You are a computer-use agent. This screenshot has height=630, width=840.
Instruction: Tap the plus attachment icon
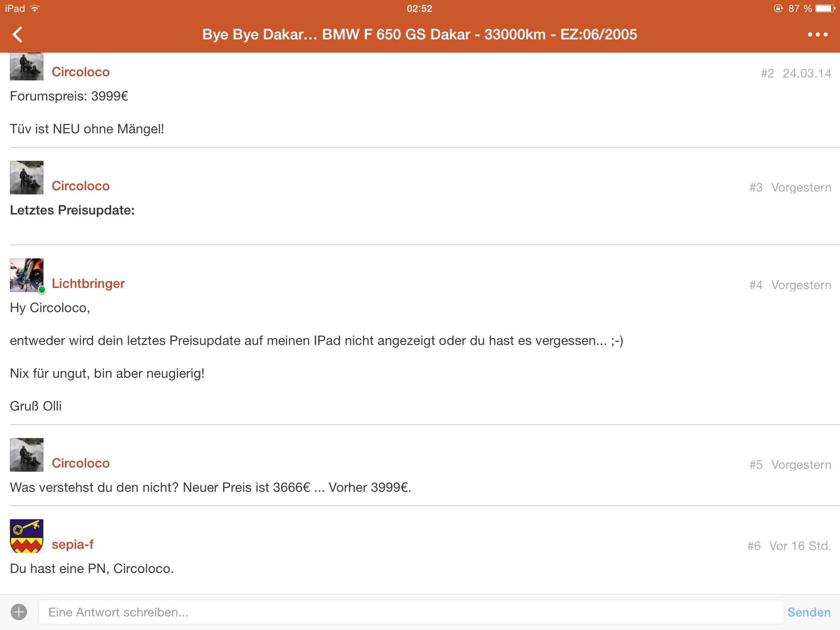(x=19, y=612)
